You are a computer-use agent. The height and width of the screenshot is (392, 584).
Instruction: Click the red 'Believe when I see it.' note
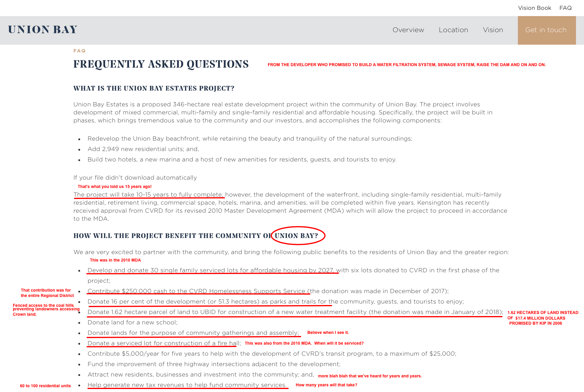pyautogui.click(x=328, y=333)
